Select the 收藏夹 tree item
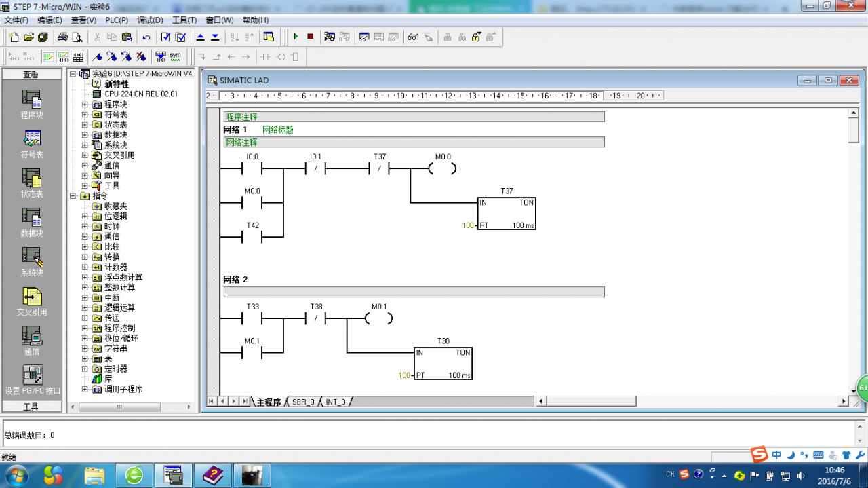This screenshot has width=868, height=488. 115,206
